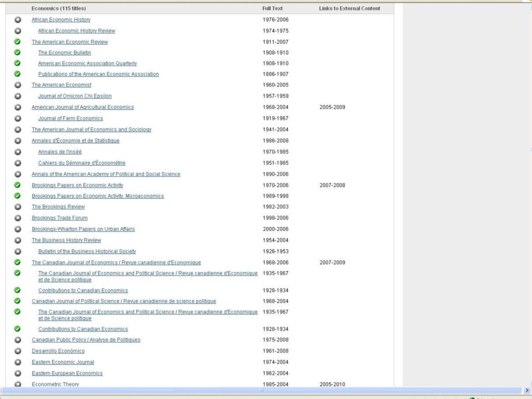
Task: Click the star icon beside The American Economist
Action: pyautogui.click(x=18, y=85)
